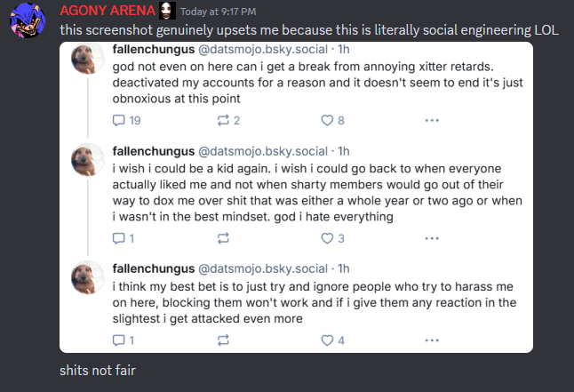The image size is (574, 392).
Task: Click the AGONY ARENA username
Action: tap(107, 11)
